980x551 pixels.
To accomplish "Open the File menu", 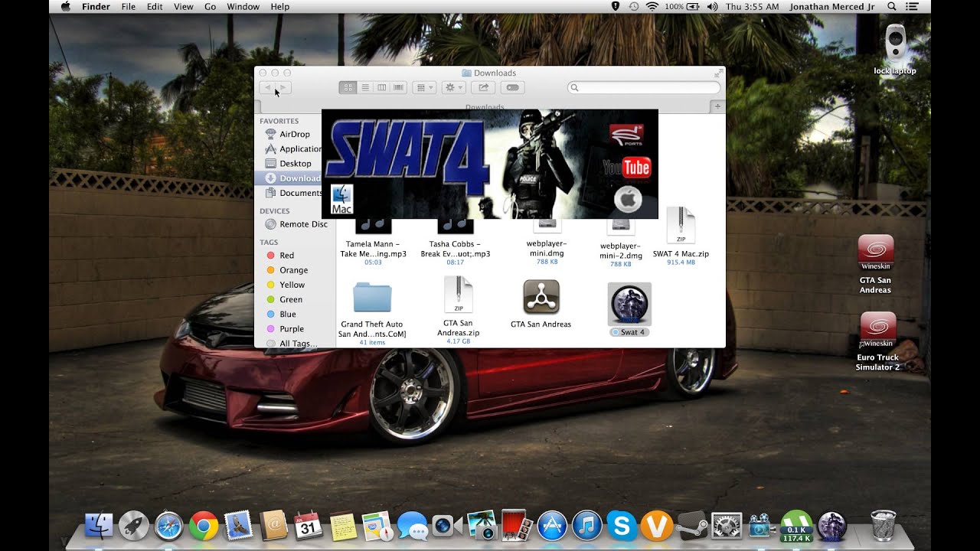I will click(x=129, y=6).
